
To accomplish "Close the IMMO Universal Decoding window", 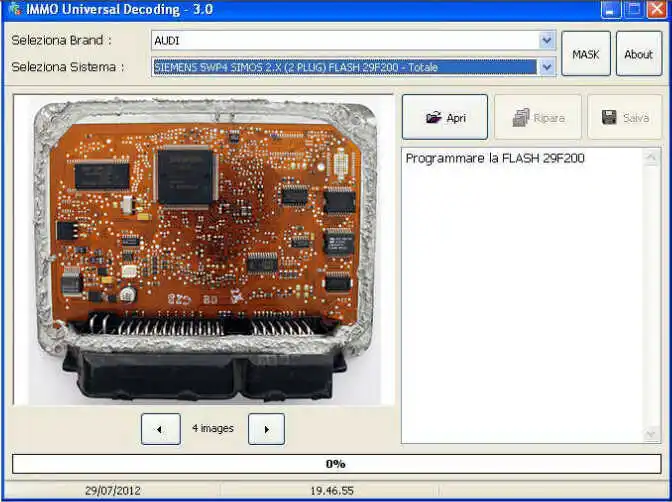I will [x=657, y=9].
